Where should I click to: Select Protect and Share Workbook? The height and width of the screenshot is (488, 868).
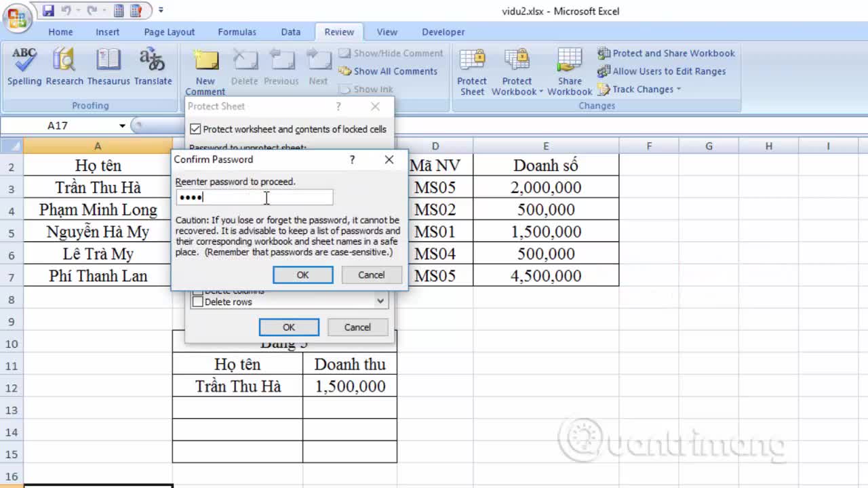666,53
